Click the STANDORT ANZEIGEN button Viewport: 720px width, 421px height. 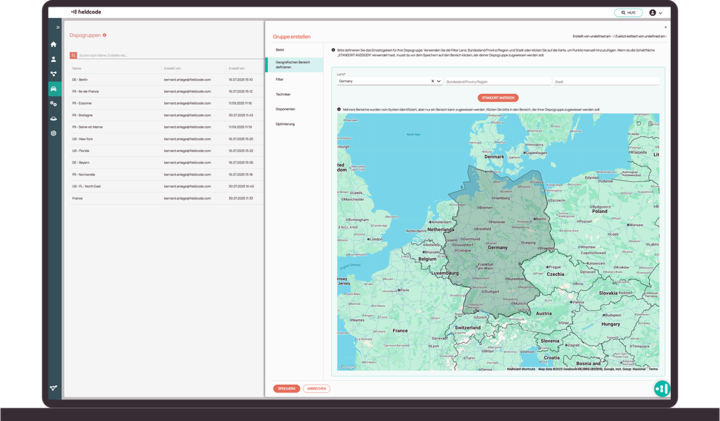[x=498, y=98]
